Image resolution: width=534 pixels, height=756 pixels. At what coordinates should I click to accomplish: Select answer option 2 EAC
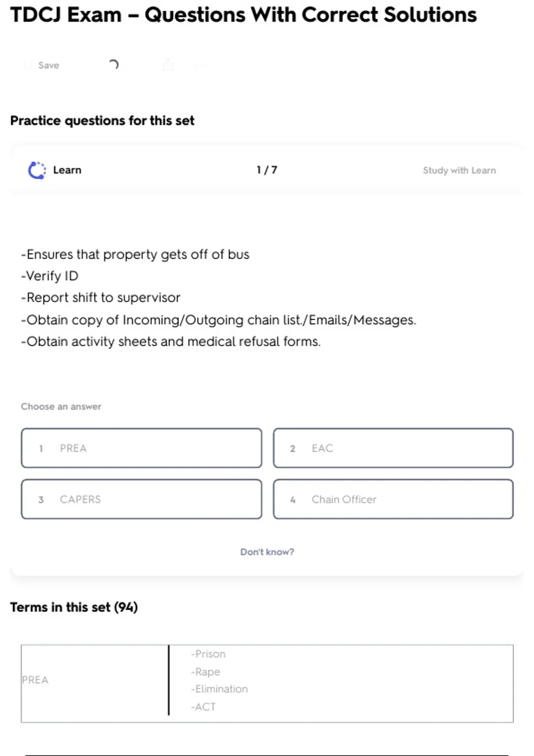[x=393, y=448]
